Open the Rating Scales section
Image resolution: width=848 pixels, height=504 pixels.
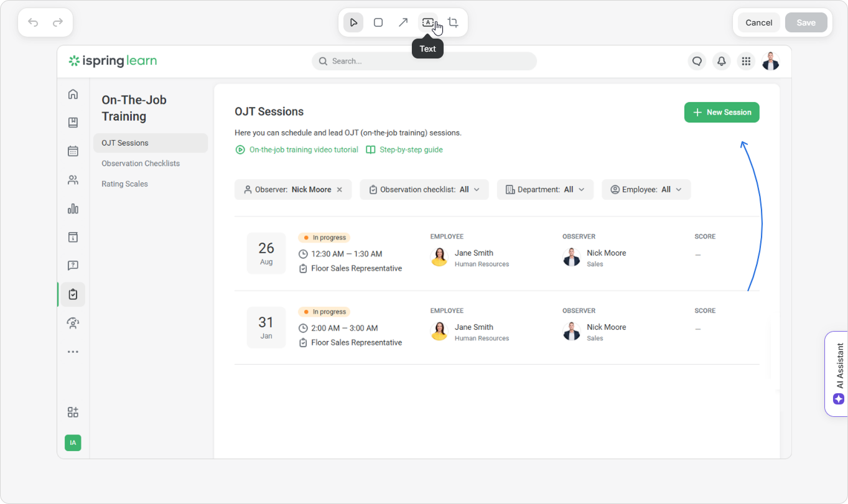(124, 184)
